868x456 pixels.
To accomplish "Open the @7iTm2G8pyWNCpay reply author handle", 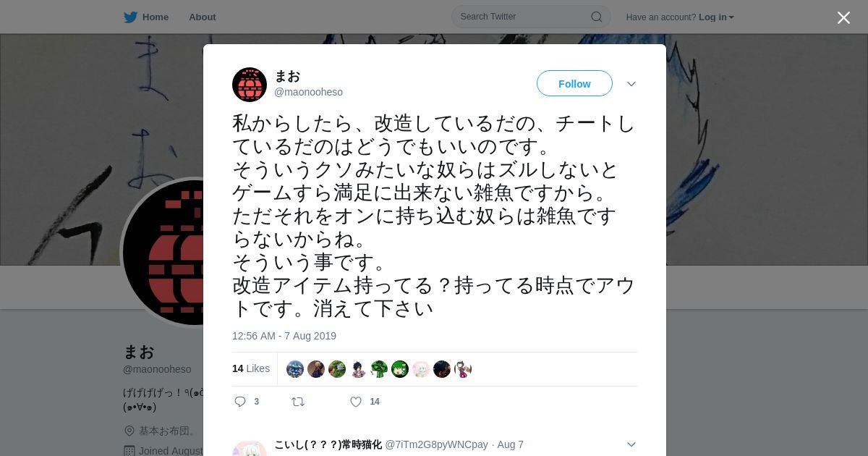I will click(x=436, y=444).
